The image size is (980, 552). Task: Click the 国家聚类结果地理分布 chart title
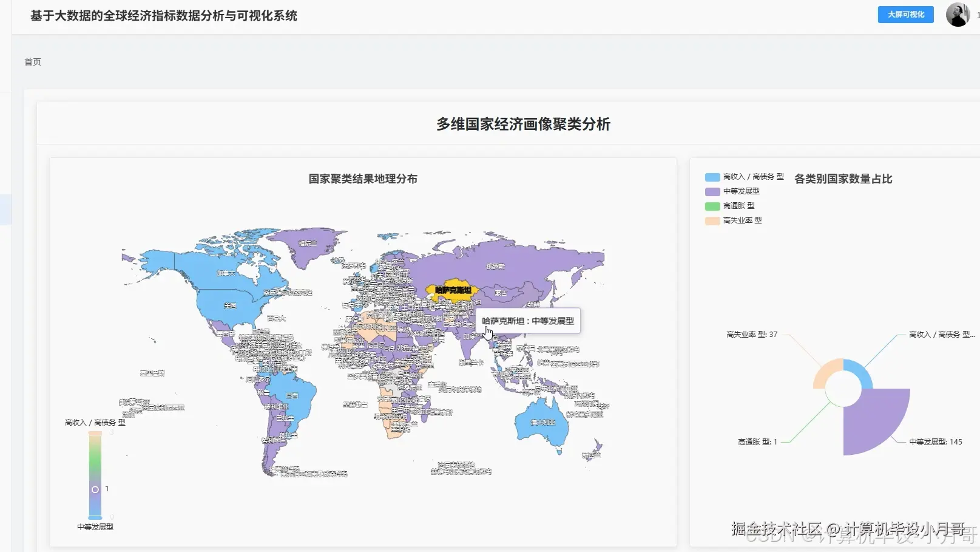point(363,179)
